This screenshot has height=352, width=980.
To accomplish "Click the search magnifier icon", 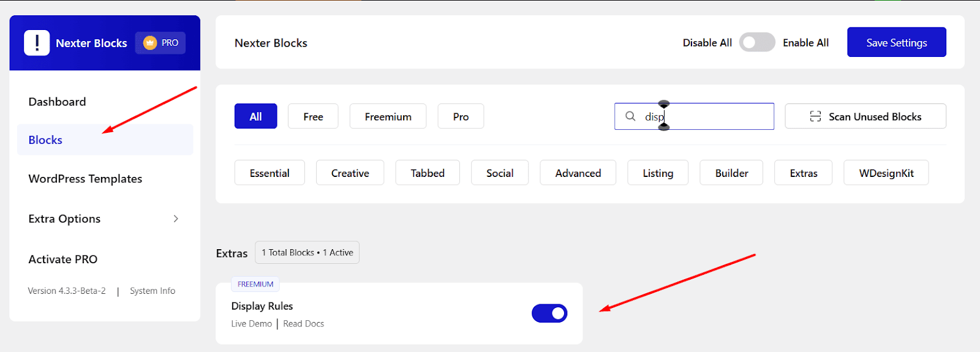I will 630,116.
